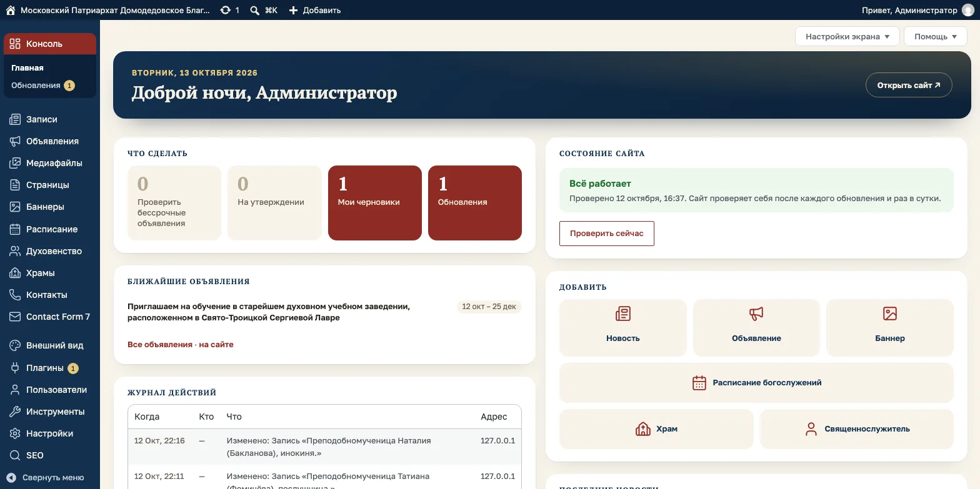Open Духовенство people icon in sidebar

pos(15,251)
